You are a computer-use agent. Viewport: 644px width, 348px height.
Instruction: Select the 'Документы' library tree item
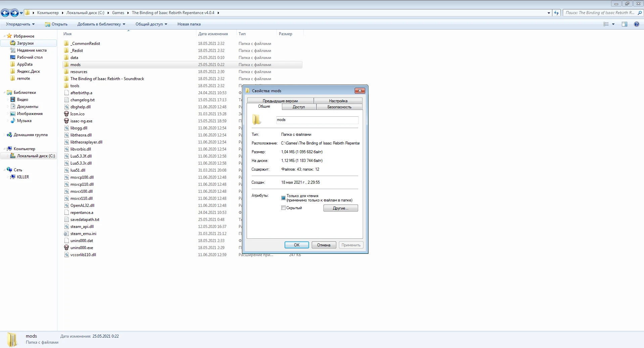click(28, 106)
